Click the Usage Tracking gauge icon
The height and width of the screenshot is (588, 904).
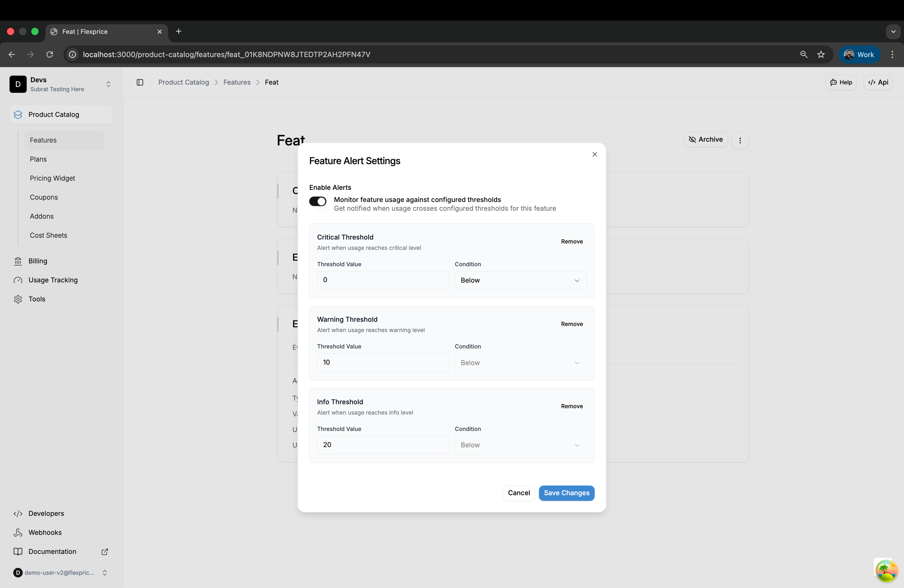pyautogui.click(x=18, y=280)
